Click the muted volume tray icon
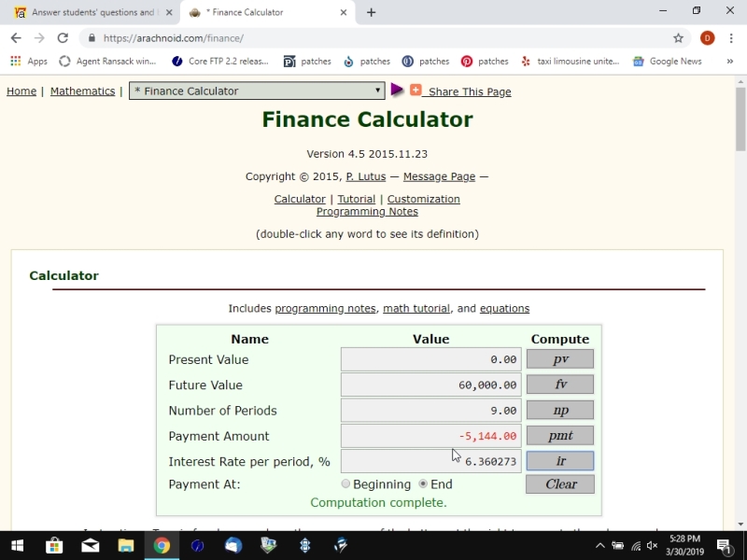Viewport: 747px width, 560px height. tap(652, 546)
